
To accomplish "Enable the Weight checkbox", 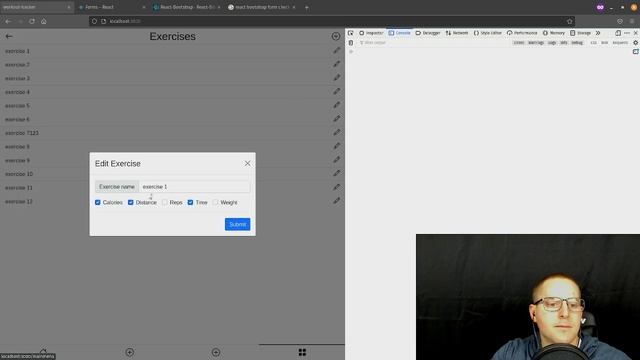I will pos(215,202).
